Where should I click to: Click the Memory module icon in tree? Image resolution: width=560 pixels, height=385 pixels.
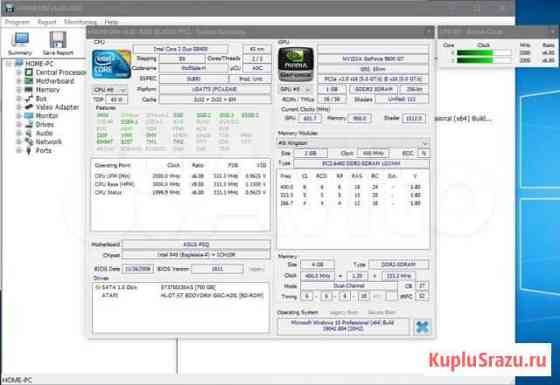pyautogui.click(x=29, y=90)
